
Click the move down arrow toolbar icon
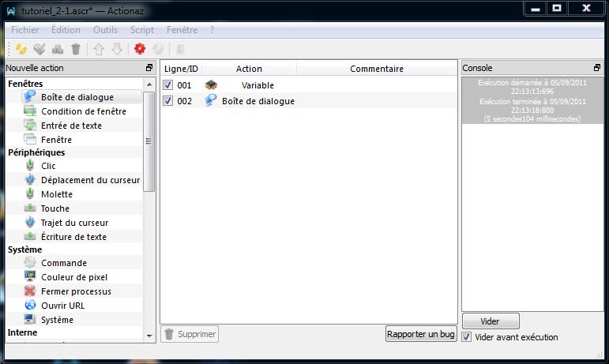(x=117, y=49)
